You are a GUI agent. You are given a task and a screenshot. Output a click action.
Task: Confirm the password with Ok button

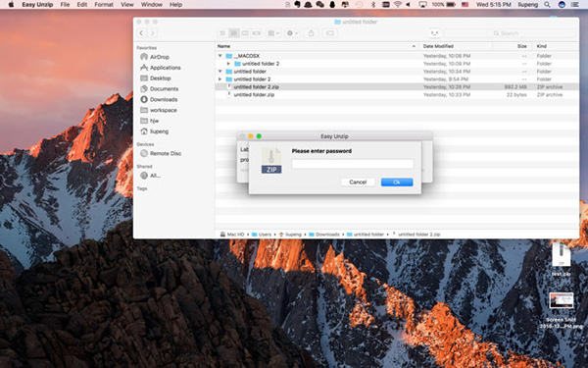[397, 182]
